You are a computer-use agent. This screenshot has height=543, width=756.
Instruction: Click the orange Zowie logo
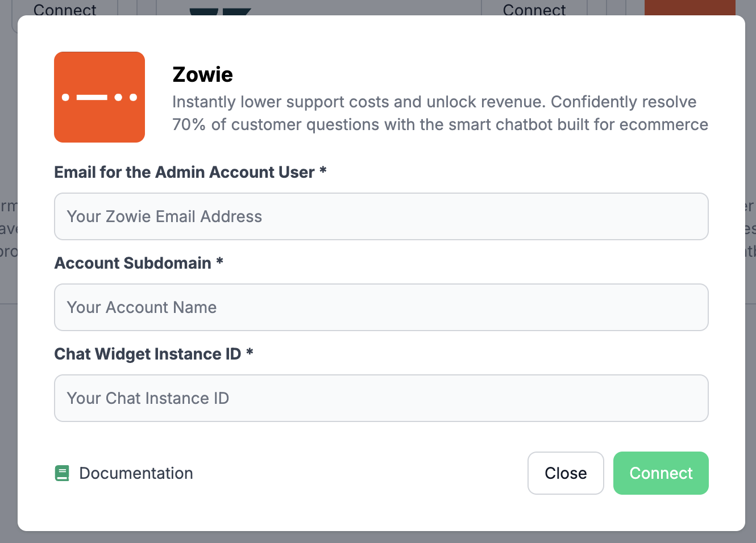99,97
